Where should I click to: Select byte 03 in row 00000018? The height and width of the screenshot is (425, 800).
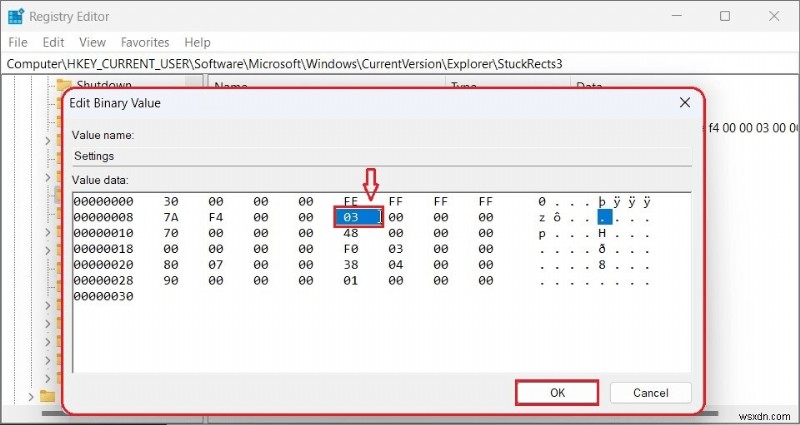[x=395, y=249]
